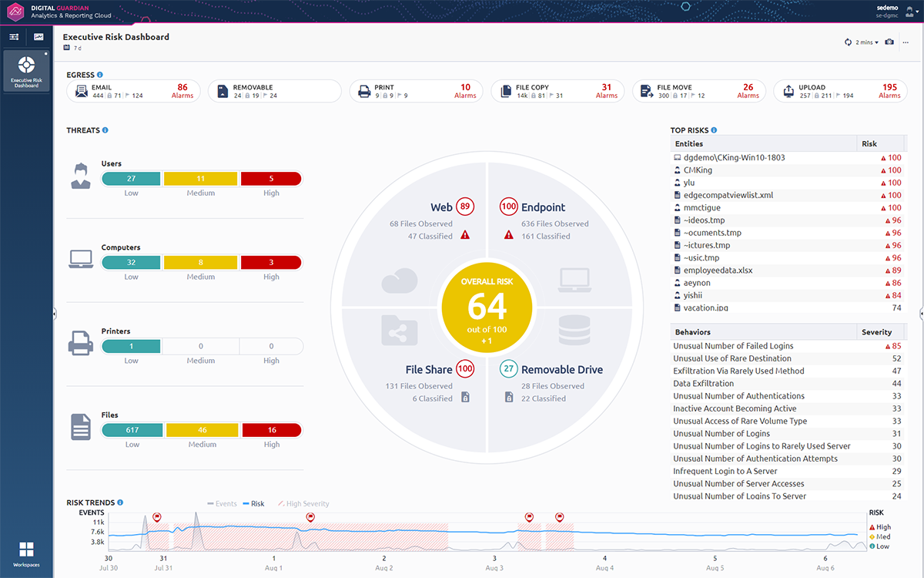Click the refresh icon near the refresh interval
Image resolution: width=924 pixels, height=578 pixels.
[x=847, y=42]
